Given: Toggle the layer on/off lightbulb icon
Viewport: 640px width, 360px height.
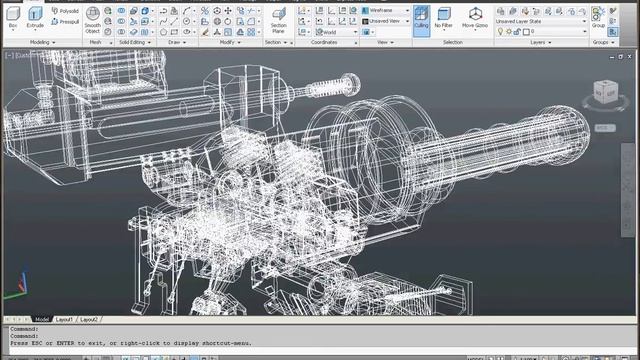Looking at the screenshot, I should click(500, 31).
